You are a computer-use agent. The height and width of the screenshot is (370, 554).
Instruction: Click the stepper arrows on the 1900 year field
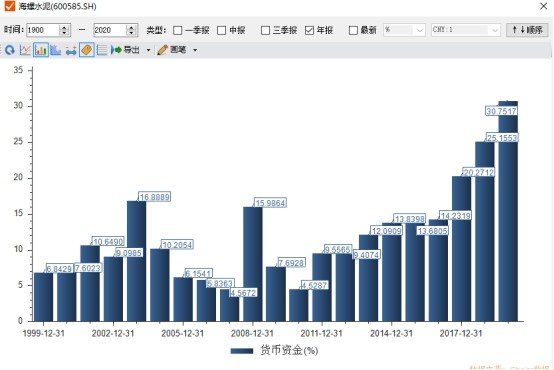64,30
